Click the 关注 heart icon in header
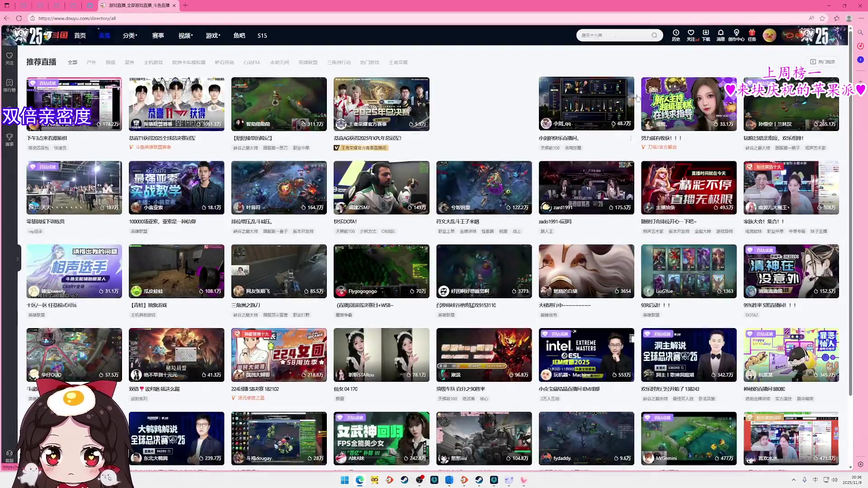Screen dimensions: 868x488 pyautogui.click(x=691, y=33)
